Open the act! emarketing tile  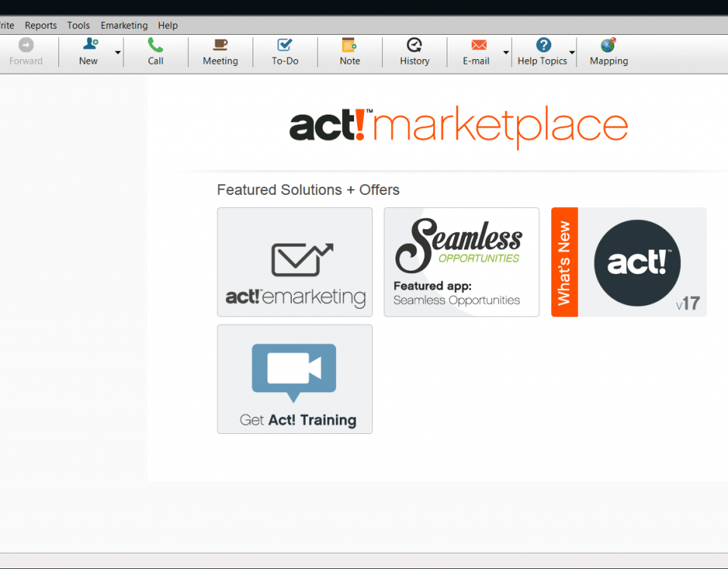click(295, 262)
